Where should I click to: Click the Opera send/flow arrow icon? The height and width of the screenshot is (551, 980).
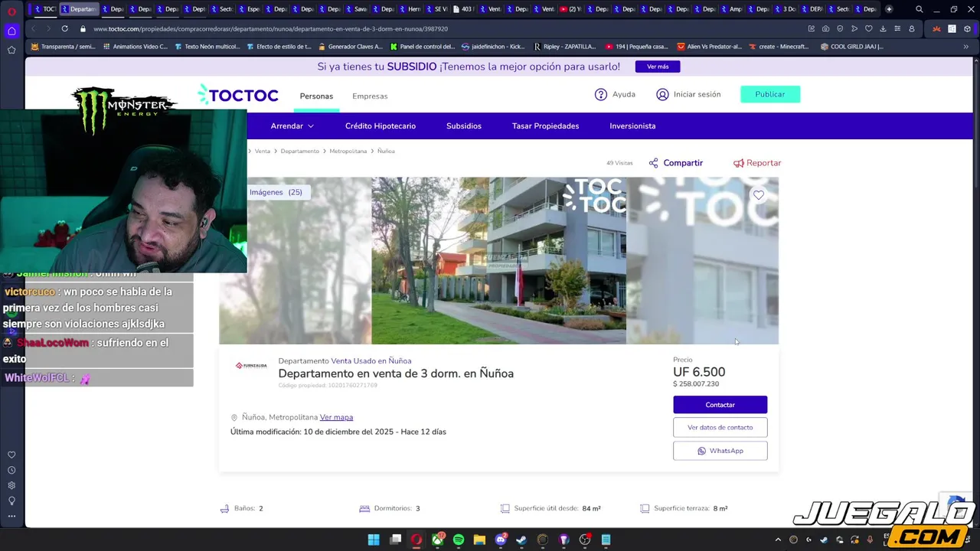point(854,28)
